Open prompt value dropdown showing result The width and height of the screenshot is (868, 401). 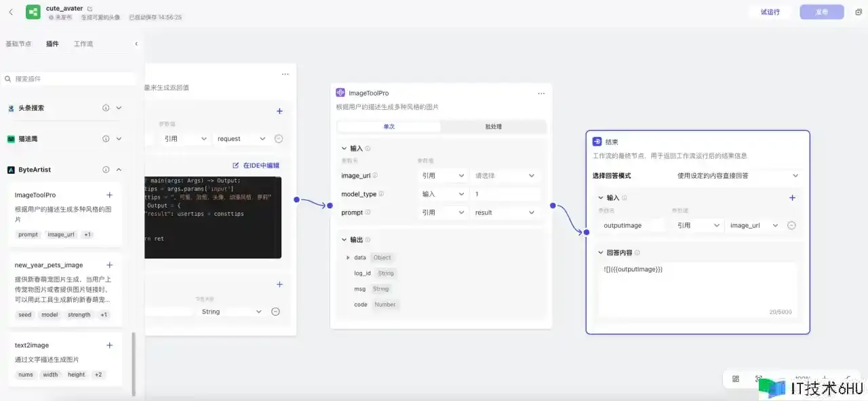click(505, 212)
